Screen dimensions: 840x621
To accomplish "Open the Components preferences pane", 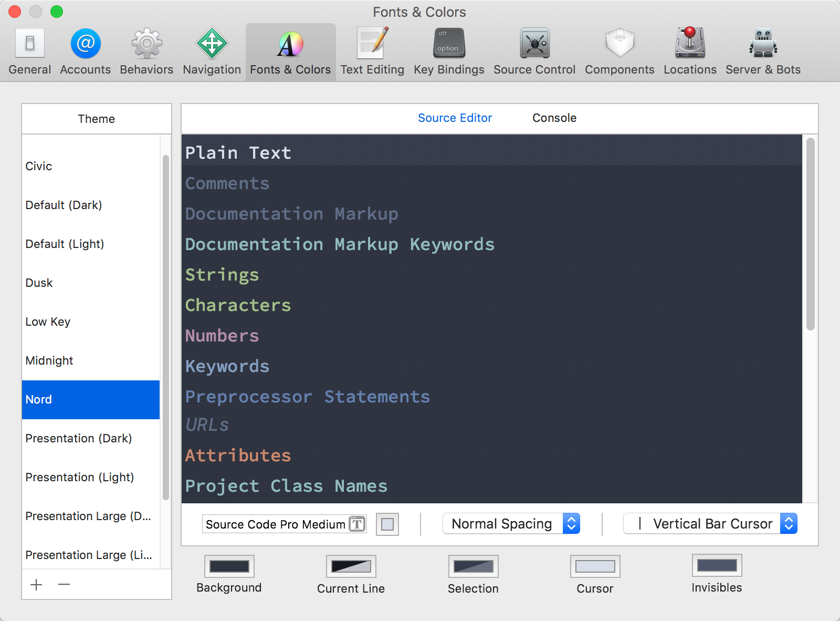I will tap(619, 52).
